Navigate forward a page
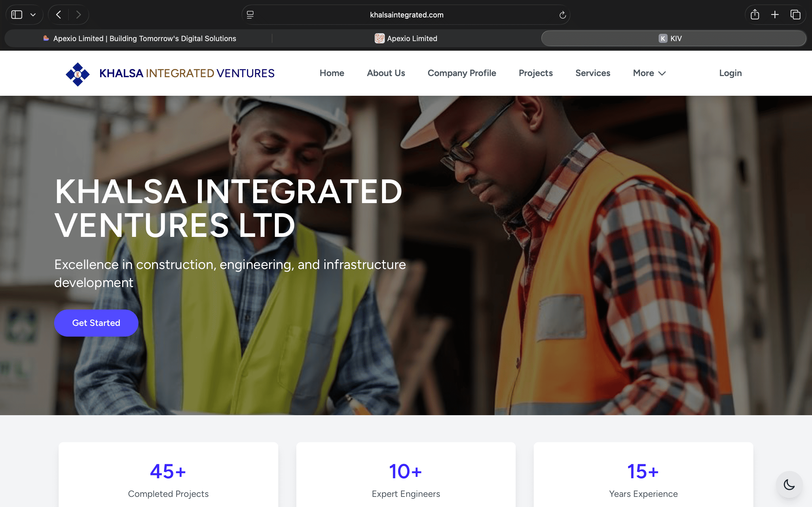The height and width of the screenshot is (507, 812). 78,14
